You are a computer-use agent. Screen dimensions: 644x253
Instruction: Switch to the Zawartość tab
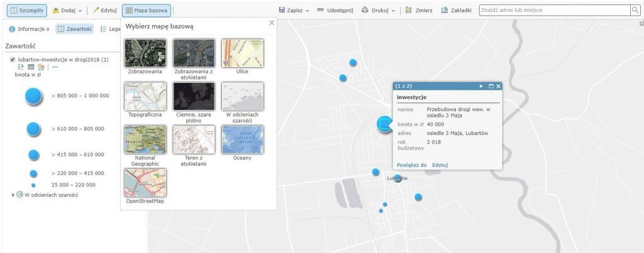click(75, 29)
